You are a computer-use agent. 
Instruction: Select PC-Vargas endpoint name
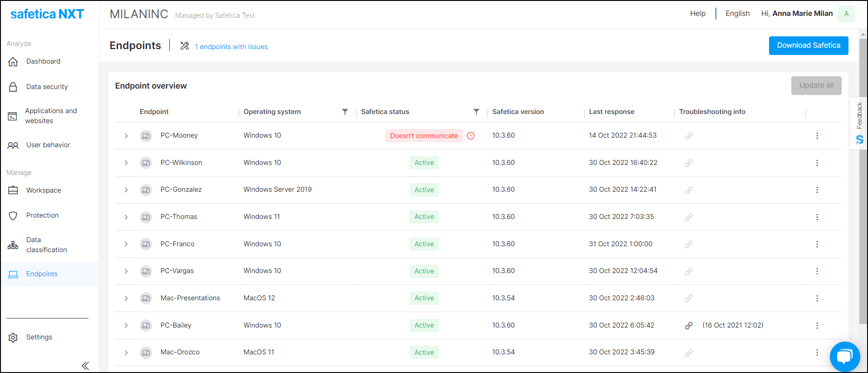(x=177, y=271)
